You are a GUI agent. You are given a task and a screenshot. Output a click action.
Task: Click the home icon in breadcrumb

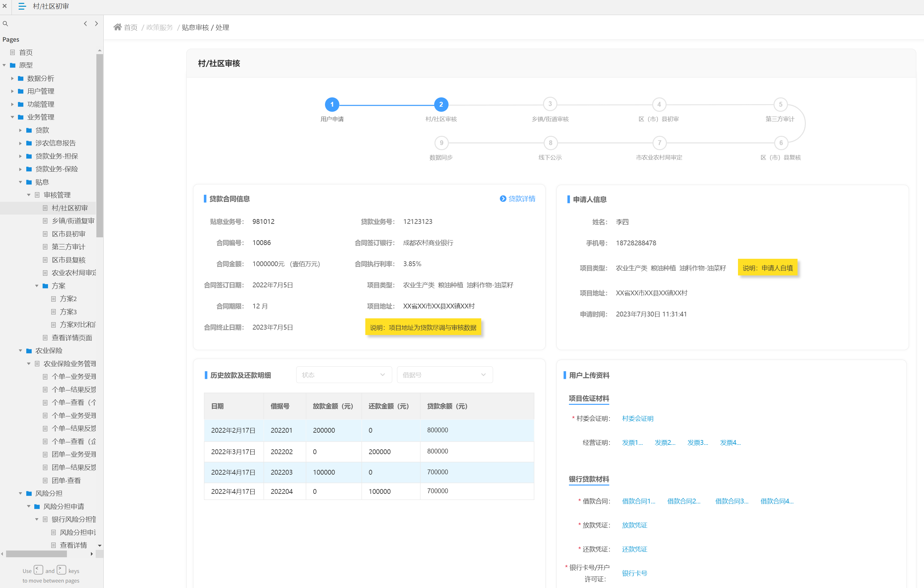pyautogui.click(x=118, y=27)
